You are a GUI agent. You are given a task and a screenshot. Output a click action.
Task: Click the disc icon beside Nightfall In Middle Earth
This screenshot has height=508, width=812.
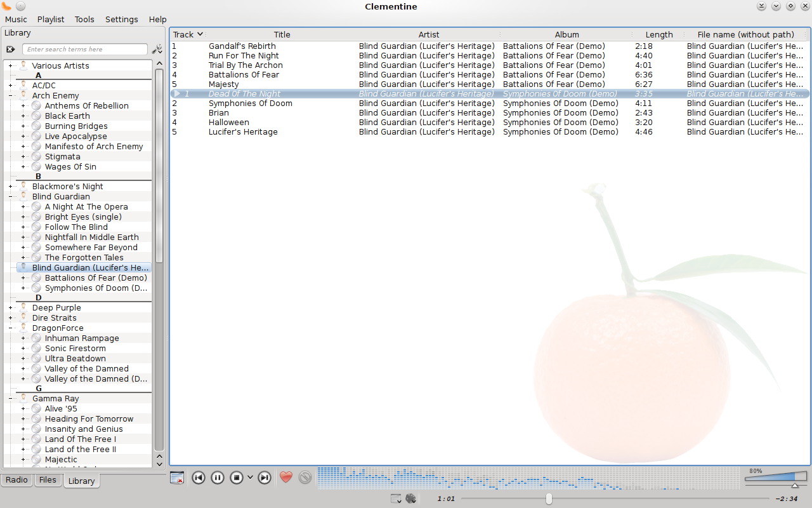(36, 237)
